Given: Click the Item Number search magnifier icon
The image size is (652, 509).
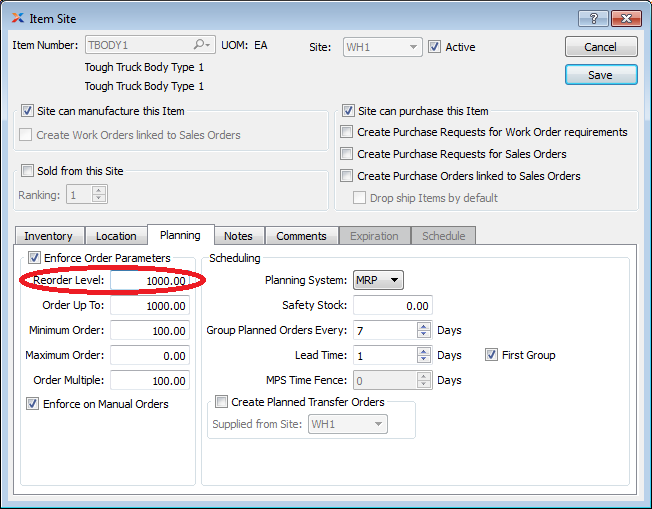Looking at the screenshot, I should click(201, 46).
